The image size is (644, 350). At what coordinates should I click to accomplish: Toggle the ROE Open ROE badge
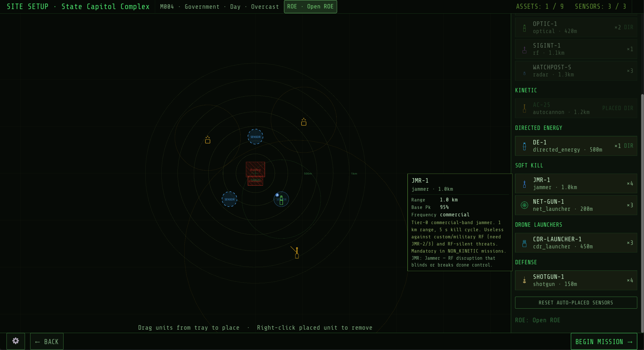point(310,7)
